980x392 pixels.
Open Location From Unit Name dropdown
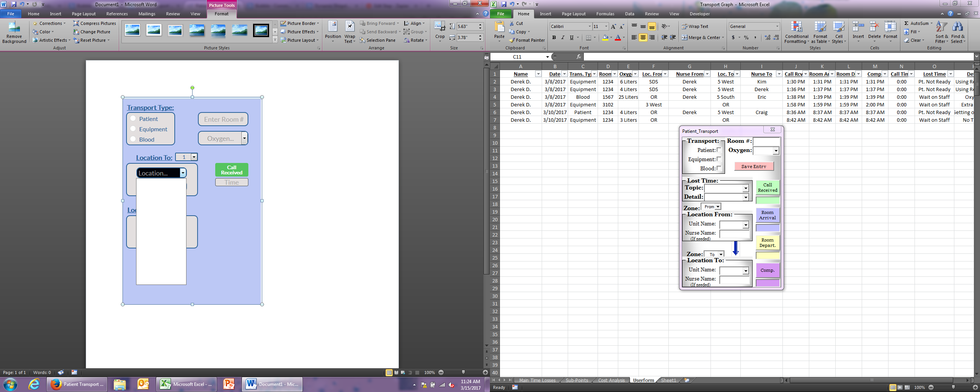tap(746, 225)
